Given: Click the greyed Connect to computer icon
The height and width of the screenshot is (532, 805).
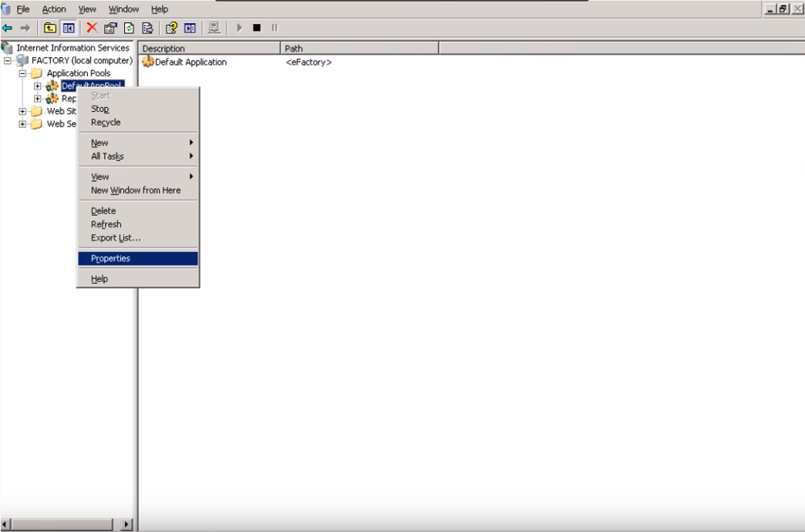Looking at the screenshot, I should 214,28.
